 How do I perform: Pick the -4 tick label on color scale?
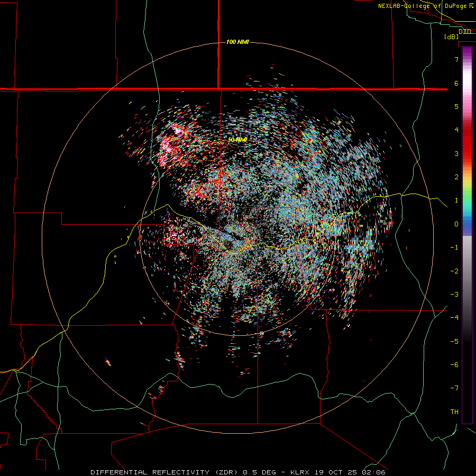pos(454,318)
